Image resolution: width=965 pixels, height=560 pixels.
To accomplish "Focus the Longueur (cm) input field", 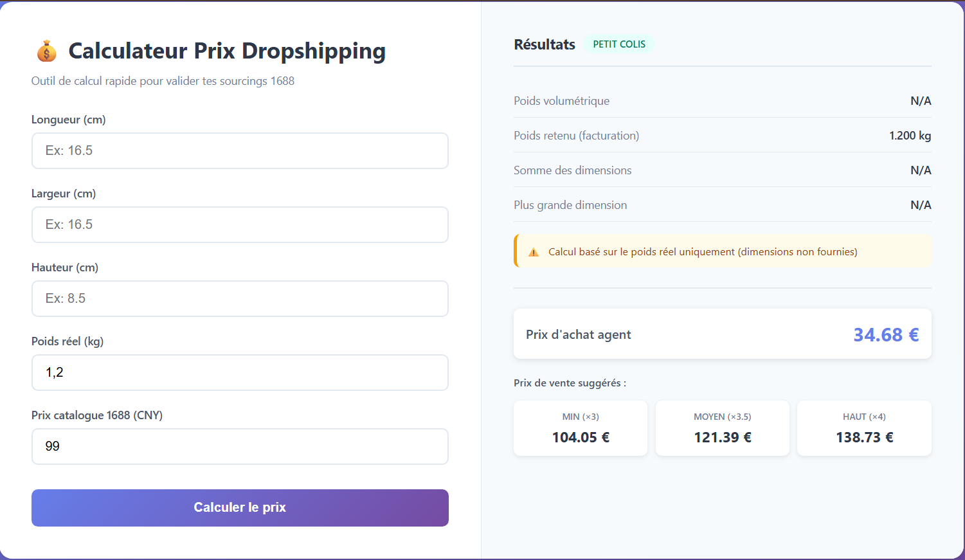I will coord(240,150).
